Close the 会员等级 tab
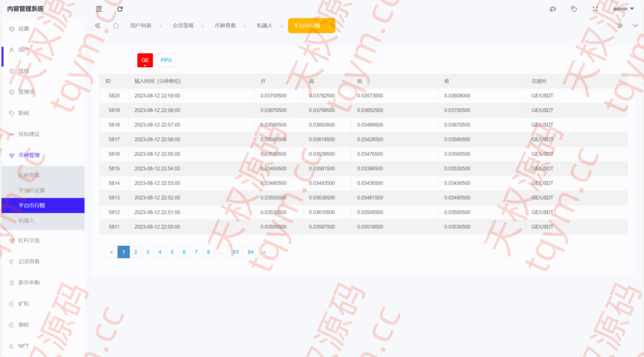 (x=203, y=26)
